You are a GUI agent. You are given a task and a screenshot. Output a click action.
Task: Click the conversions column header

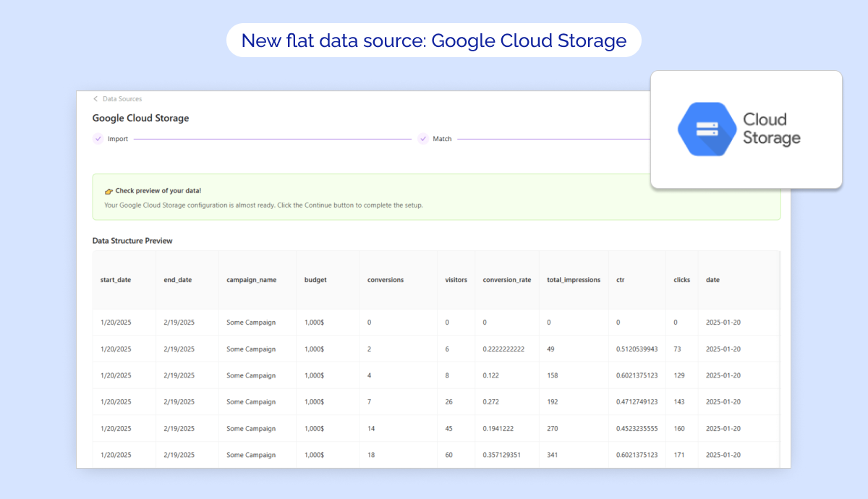click(386, 280)
